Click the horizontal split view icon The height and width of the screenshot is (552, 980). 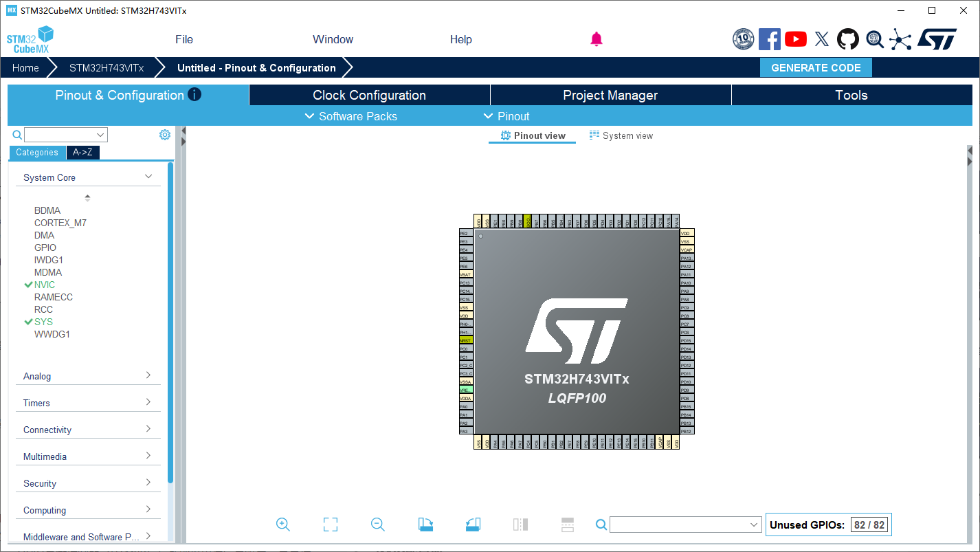(x=568, y=525)
